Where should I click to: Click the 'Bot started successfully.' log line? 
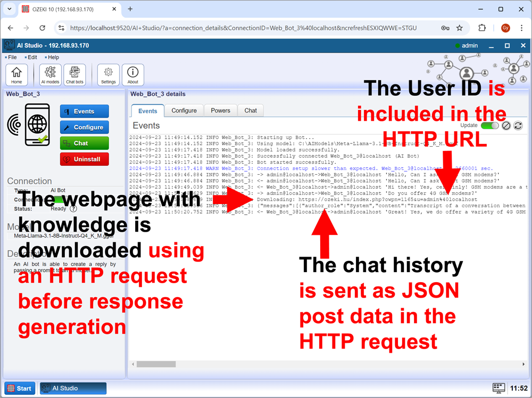click(x=232, y=162)
